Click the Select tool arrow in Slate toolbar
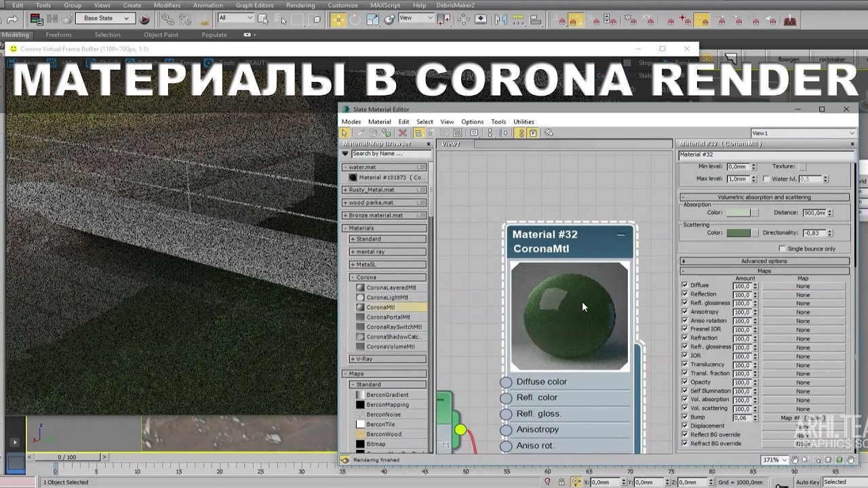The width and height of the screenshot is (868, 488). click(345, 134)
